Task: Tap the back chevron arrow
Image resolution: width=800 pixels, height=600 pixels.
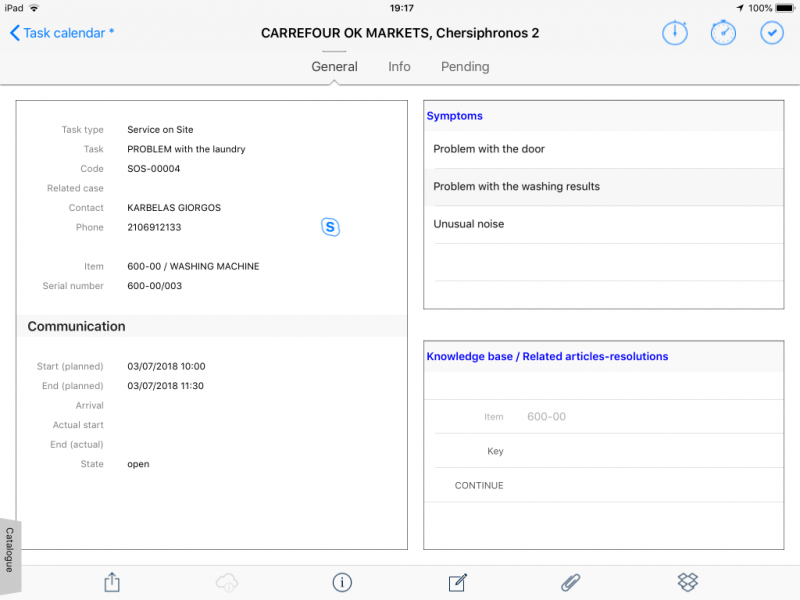Action: pyautogui.click(x=14, y=33)
